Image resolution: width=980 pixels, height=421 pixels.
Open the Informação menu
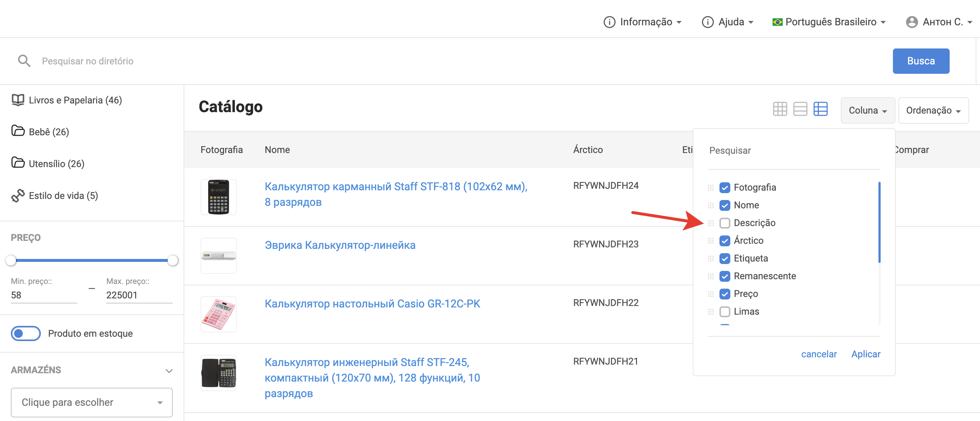coord(642,22)
